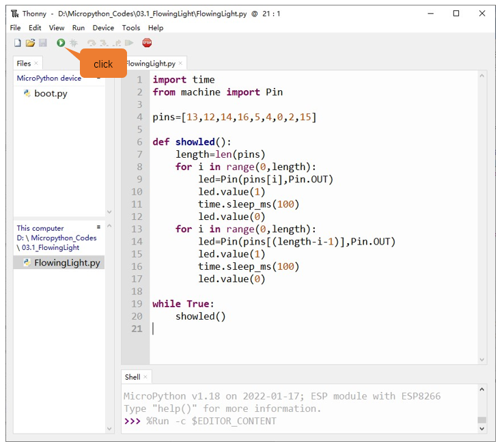Screen dimensions: 504x448
Task: Go to the D: drive path link
Action: coord(20,238)
